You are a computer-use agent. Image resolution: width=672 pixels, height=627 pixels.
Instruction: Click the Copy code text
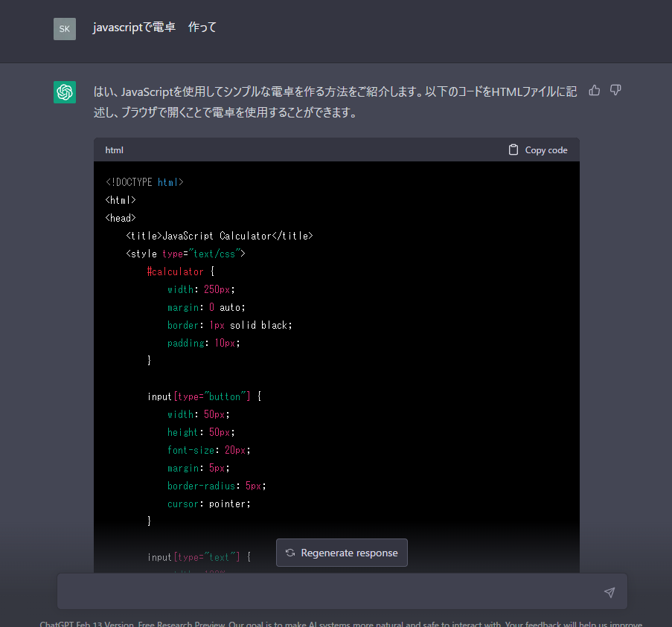click(545, 150)
